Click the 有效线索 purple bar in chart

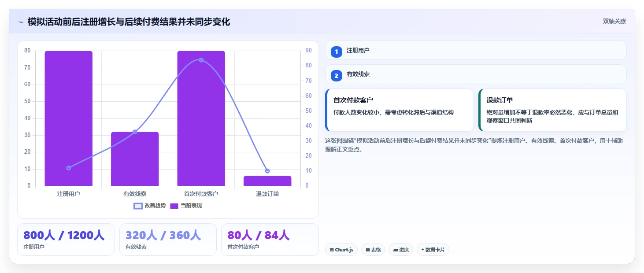(x=135, y=159)
